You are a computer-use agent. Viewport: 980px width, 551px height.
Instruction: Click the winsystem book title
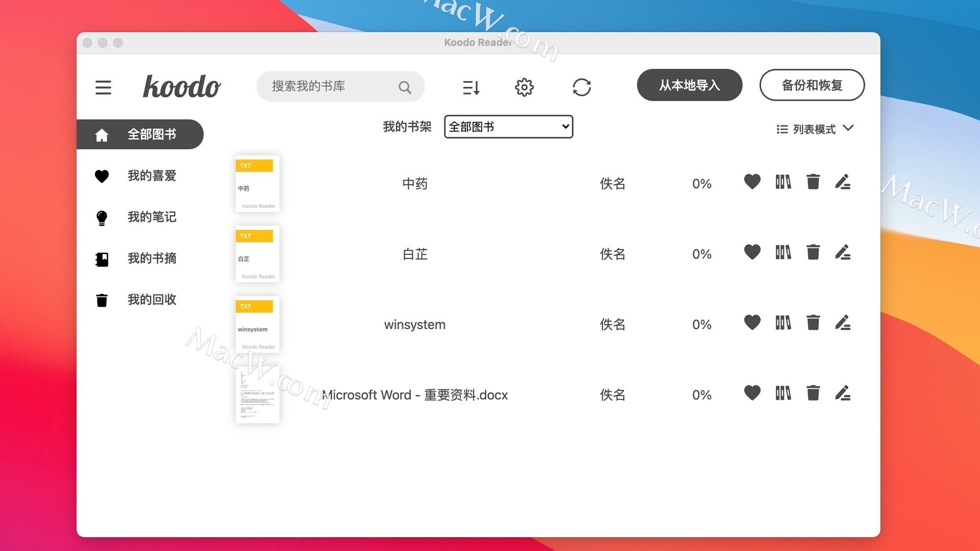pos(415,324)
